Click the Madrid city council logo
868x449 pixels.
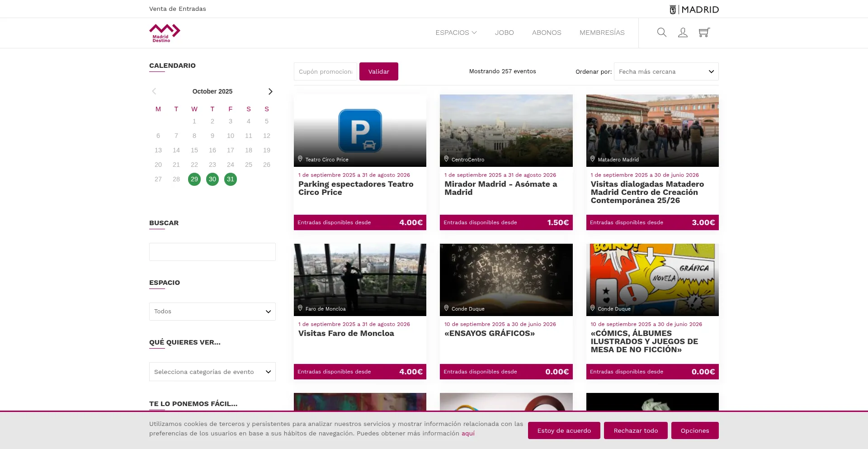click(694, 9)
